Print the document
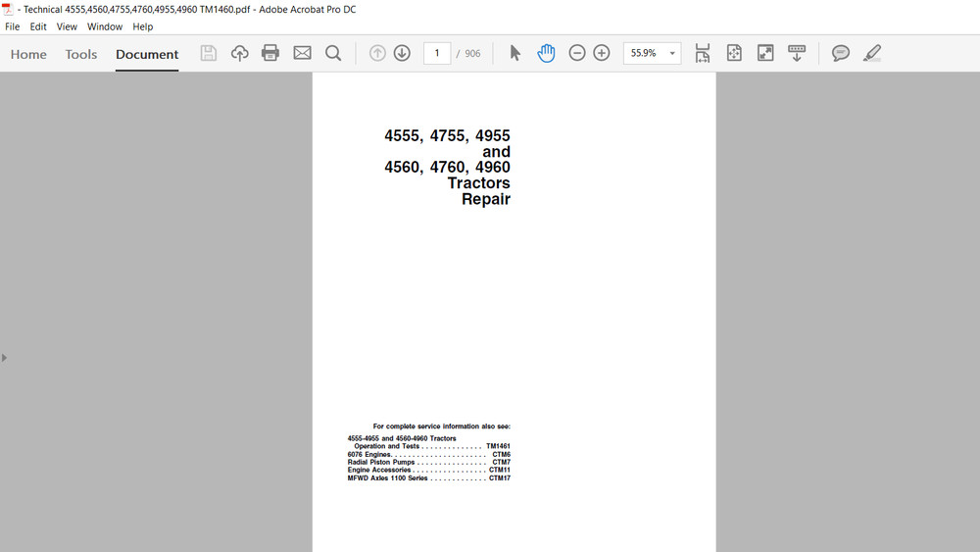The image size is (980, 552). click(x=270, y=53)
